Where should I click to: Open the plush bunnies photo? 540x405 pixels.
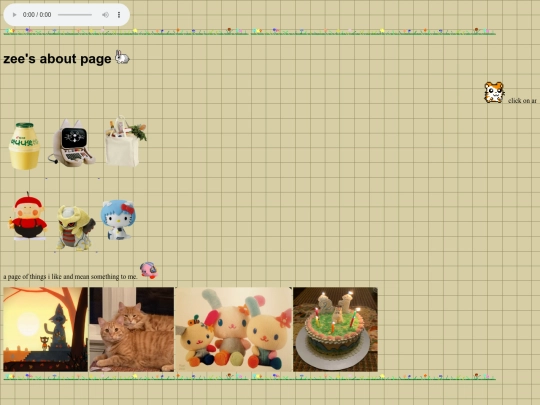233,329
